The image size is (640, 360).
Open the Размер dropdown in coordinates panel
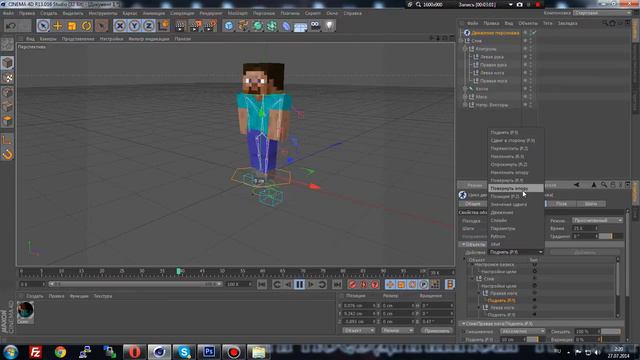click(x=398, y=331)
